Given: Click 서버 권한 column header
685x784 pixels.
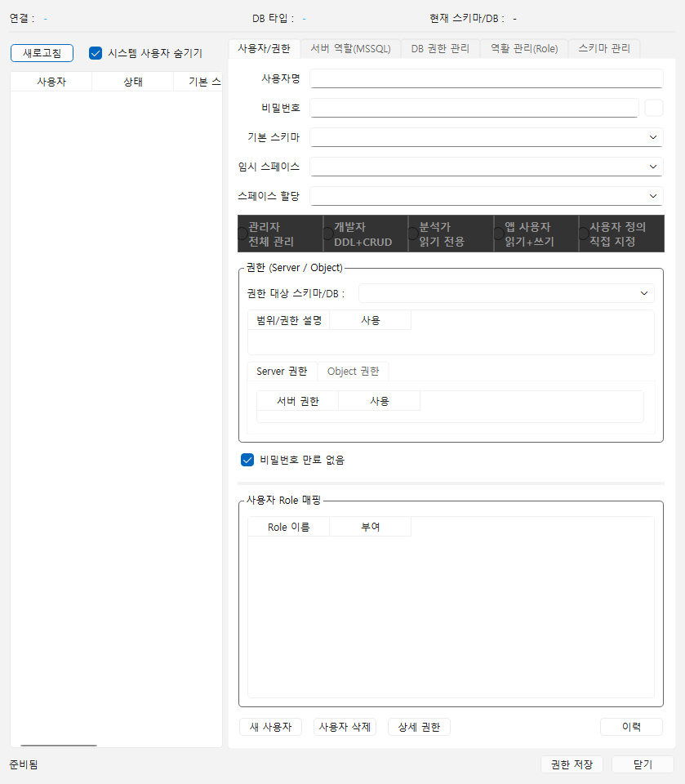Looking at the screenshot, I should pyautogui.click(x=298, y=401).
